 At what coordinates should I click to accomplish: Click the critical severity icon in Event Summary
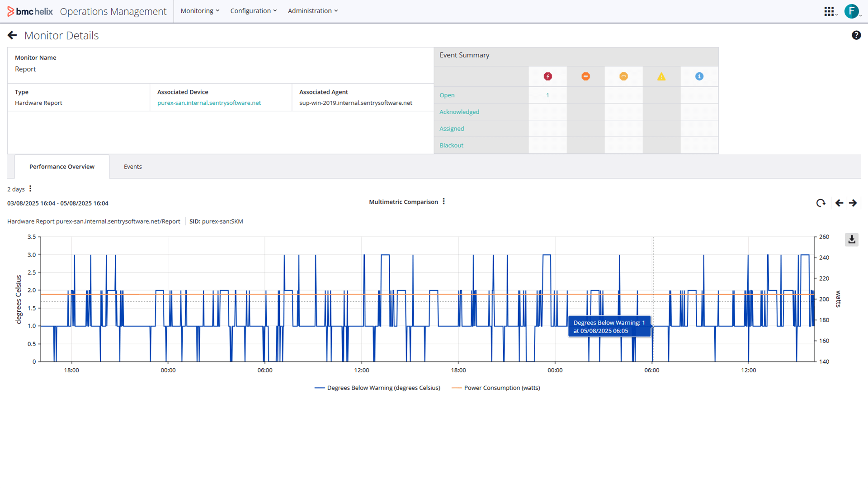click(547, 76)
